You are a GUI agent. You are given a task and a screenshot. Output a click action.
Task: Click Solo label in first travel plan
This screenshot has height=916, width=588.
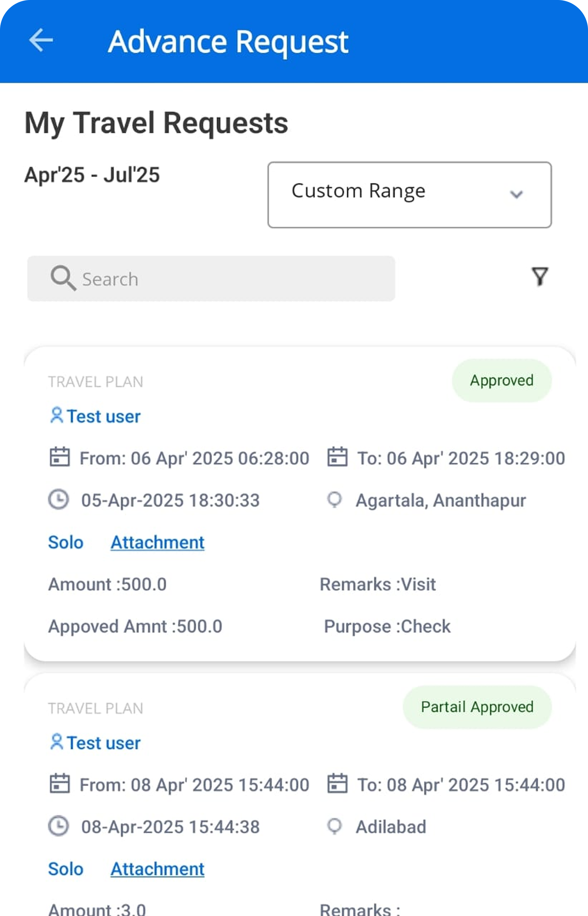click(x=66, y=542)
